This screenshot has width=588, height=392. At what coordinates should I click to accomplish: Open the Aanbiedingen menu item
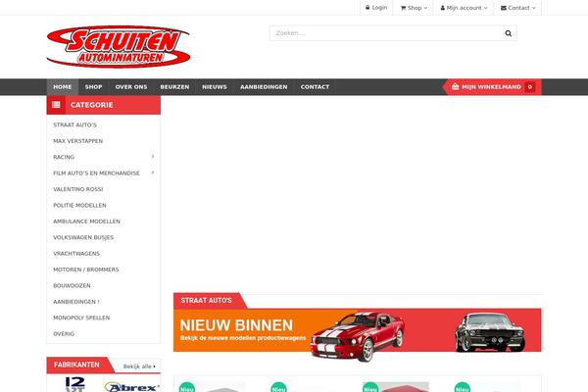pos(264,87)
